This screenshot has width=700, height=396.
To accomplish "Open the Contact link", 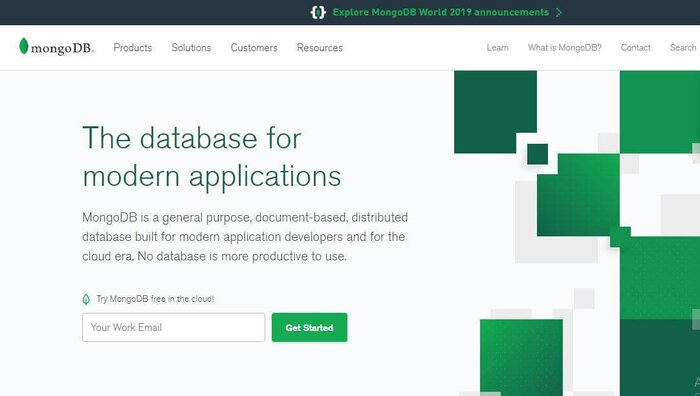I will coord(635,48).
